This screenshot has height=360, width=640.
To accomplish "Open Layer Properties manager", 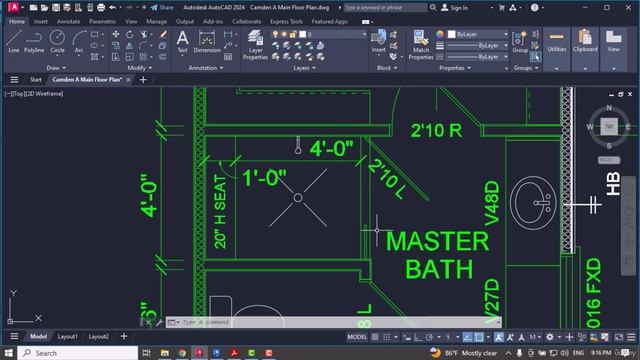I will [256, 45].
